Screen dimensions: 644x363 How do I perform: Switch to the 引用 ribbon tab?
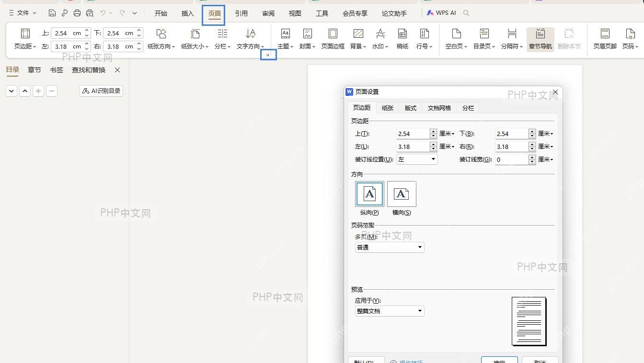(241, 13)
